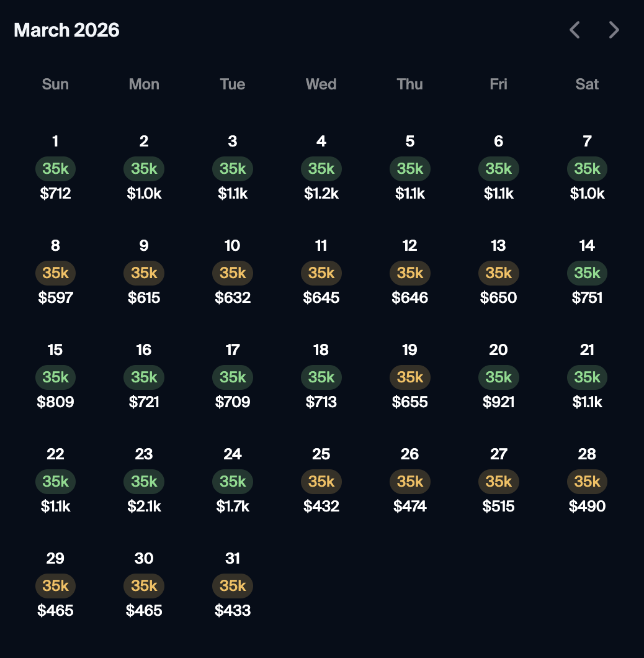Advance to the next month
Screen dimensions: 644x658
click(614, 30)
